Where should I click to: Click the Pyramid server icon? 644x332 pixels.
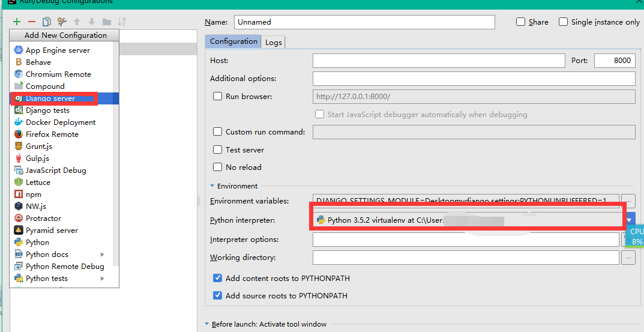(19, 230)
